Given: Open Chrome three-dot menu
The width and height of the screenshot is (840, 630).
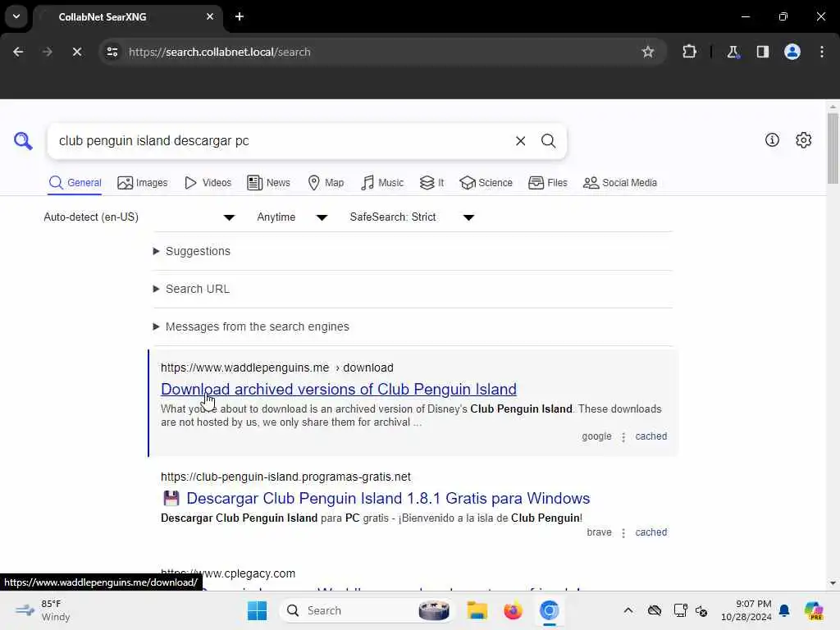Looking at the screenshot, I should 822,52.
